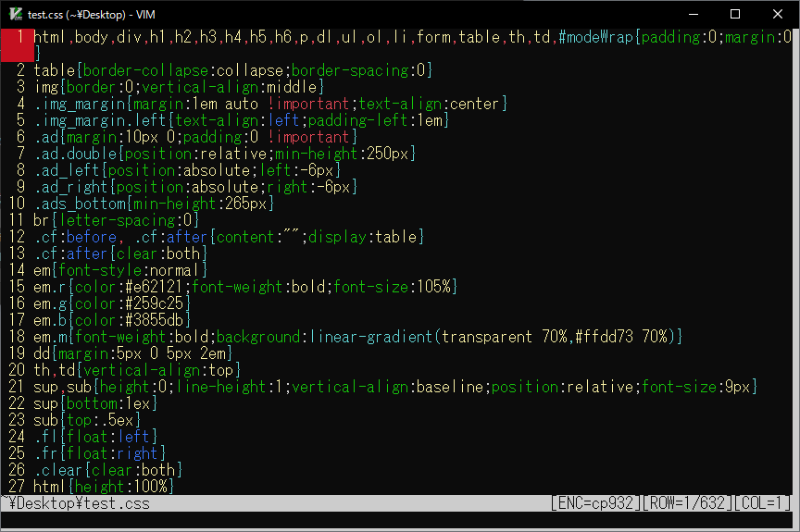Viewport: 800px width, 532px height.
Task: Click 'linear-gradient' on line 18
Action: [370, 337]
